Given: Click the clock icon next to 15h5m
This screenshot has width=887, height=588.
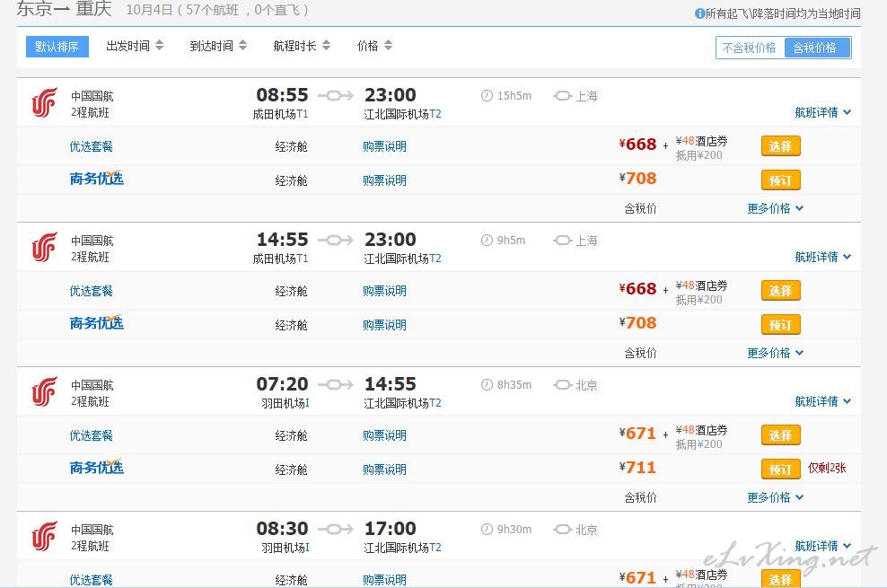Looking at the screenshot, I should [487, 95].
